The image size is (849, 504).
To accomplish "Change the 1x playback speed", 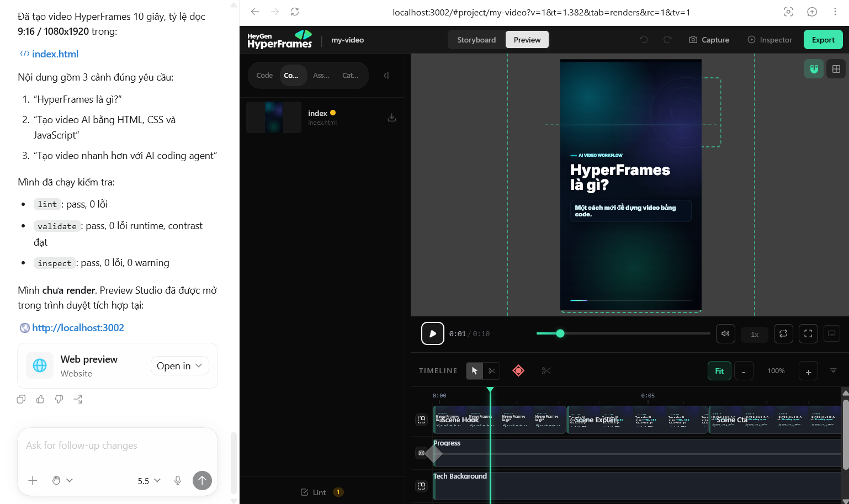I will pos(755,334).
